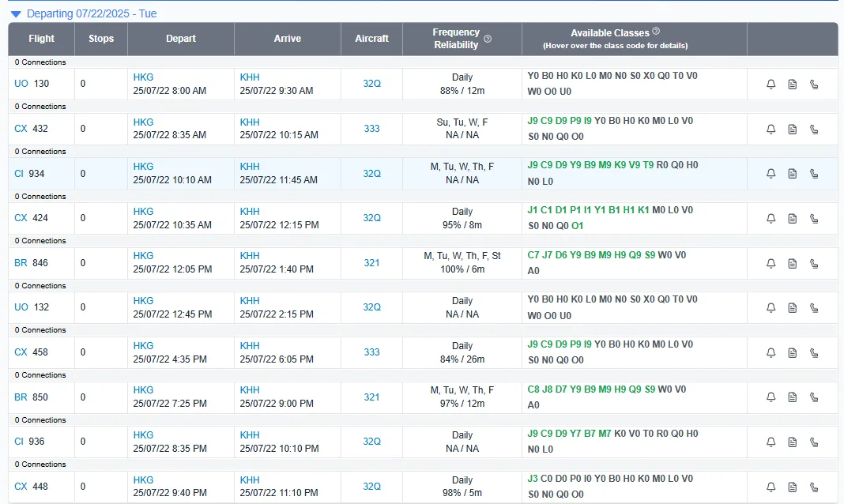
Task: Click the J3 class code on CX 448
Action: [x=533, y=479]
